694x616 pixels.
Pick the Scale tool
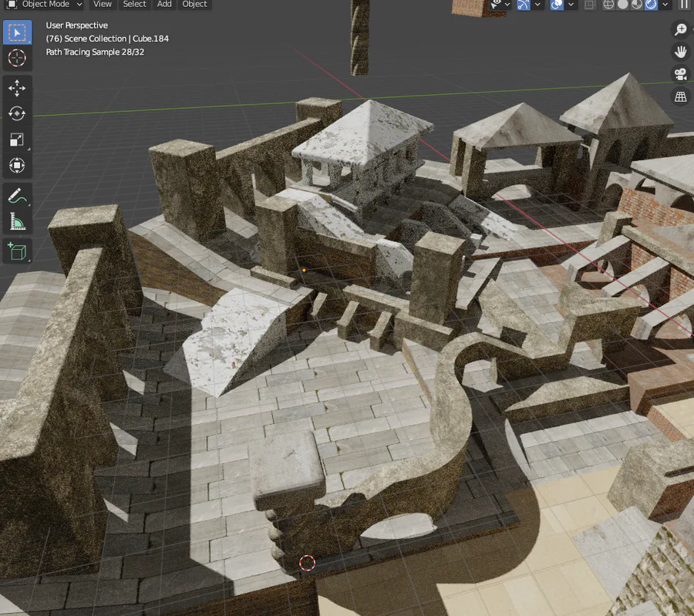click(17, 140)
